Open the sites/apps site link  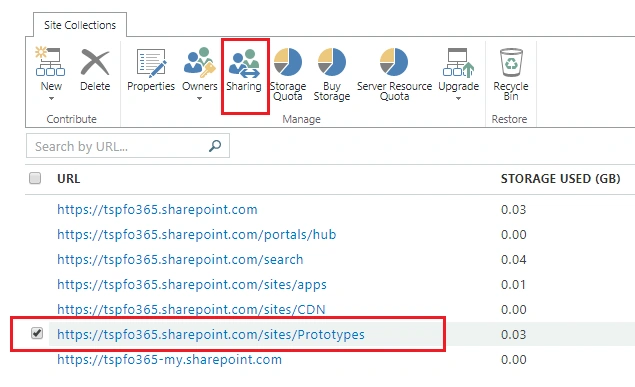(192, 285)
